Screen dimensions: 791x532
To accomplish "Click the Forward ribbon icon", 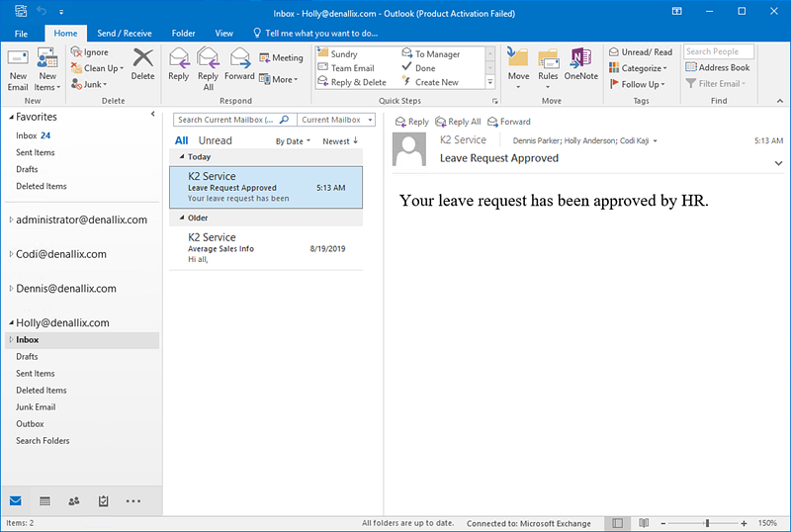I will click(239, 64).
